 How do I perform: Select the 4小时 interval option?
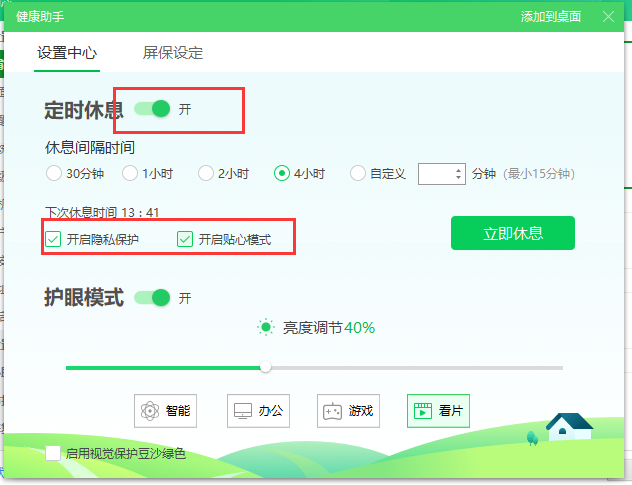282,173
